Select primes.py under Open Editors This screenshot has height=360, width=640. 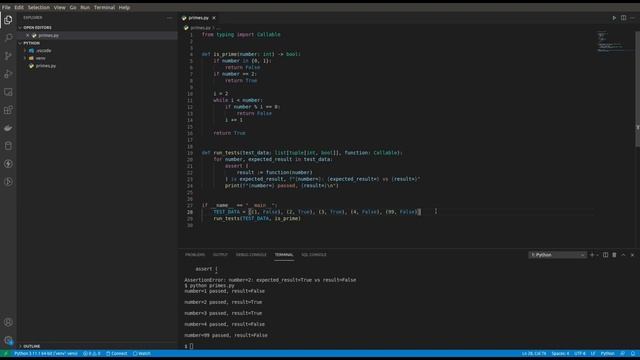(x=48, y=36)
